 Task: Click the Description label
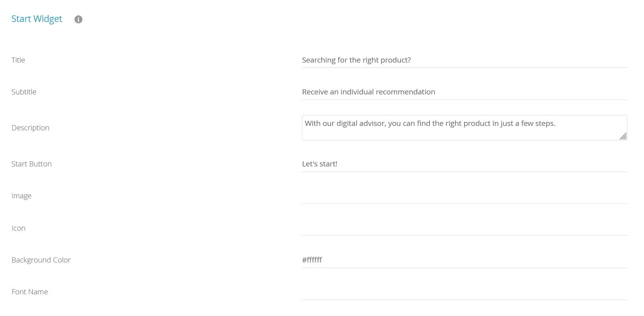30,128
